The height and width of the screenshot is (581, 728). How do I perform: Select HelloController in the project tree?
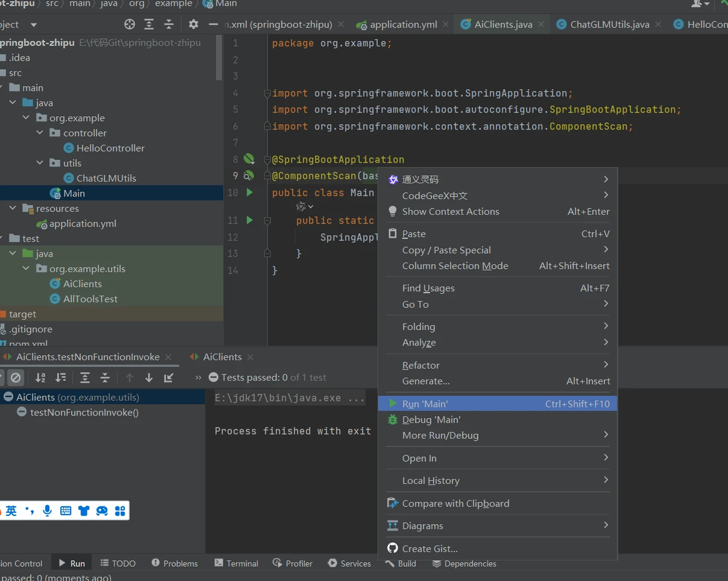tap(110, 148)
